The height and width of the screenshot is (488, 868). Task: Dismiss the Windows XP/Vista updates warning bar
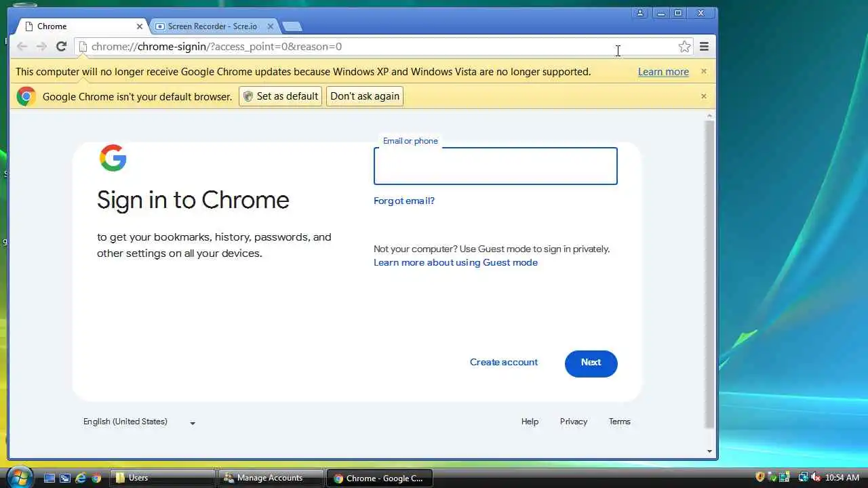click(704, 71)
